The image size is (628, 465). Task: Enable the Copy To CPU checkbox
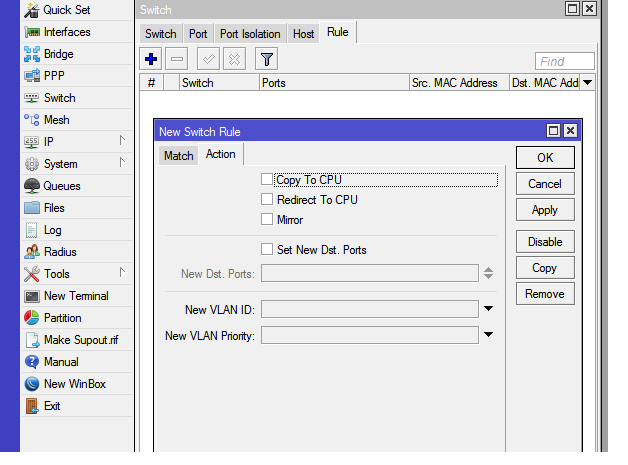[x=267, y=179]
